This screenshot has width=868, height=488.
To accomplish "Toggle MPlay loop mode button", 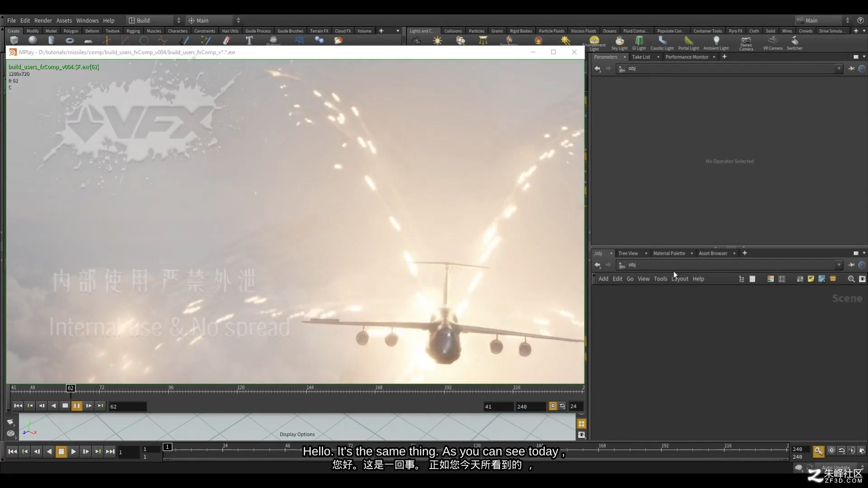I will pos(562,406).
